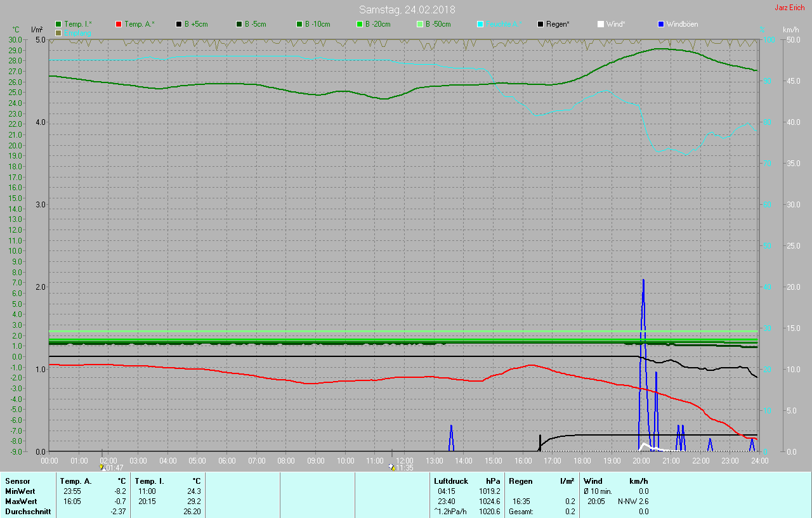The width and height of the screenshot is (812, 518).
Task: Click the Temp. A. column header
Action: pyautogui.click(x=76, y=481)
